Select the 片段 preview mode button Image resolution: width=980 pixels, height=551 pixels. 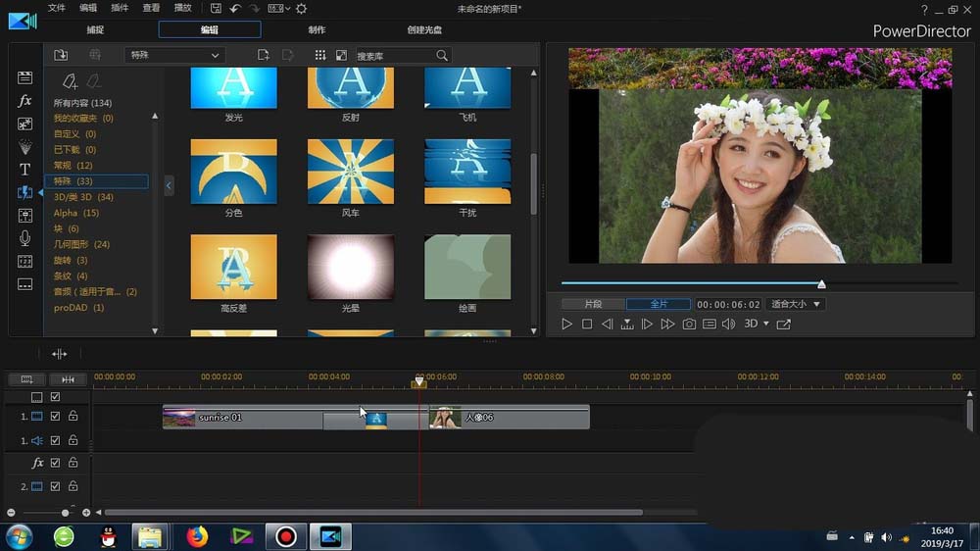[x=593, y=305]
